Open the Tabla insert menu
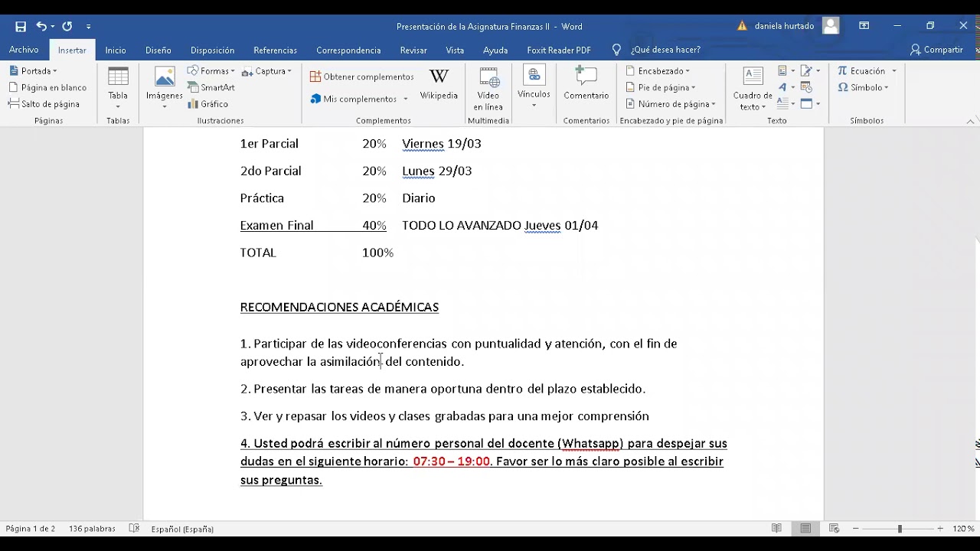The image size is (980, 551). [118, 88]
